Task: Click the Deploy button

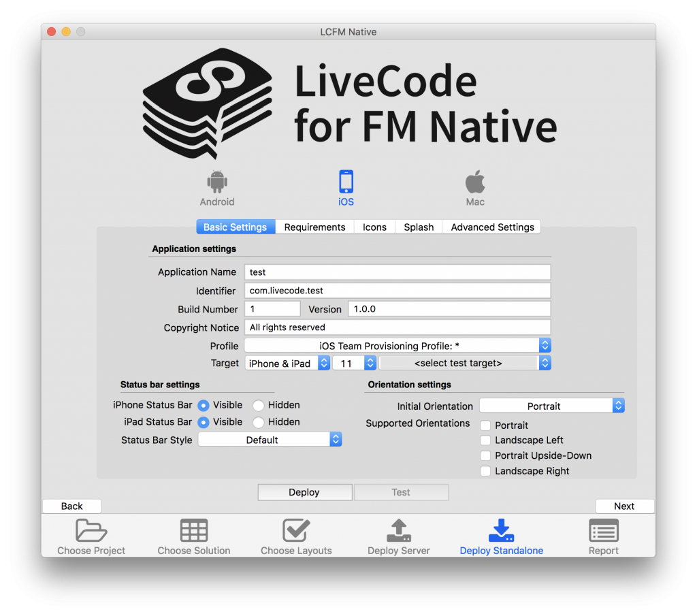Action: coord(305,492)
